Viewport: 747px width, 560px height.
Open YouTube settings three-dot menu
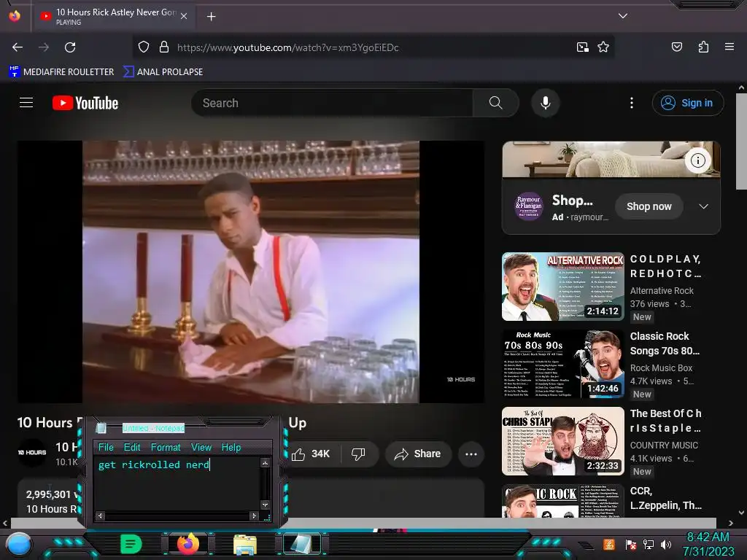(632, 103)
